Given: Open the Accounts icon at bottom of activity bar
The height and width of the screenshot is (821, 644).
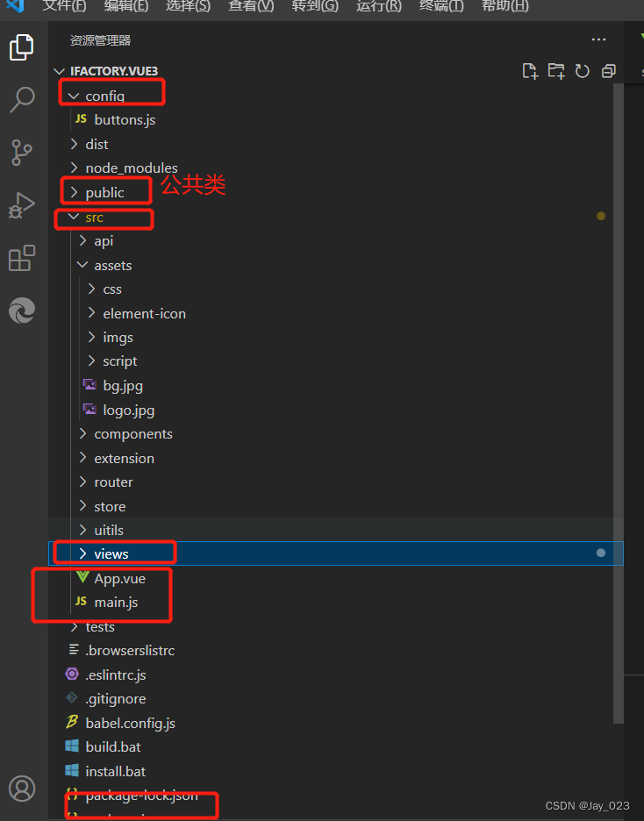Looking at the screenshot, I should [22, 789].
